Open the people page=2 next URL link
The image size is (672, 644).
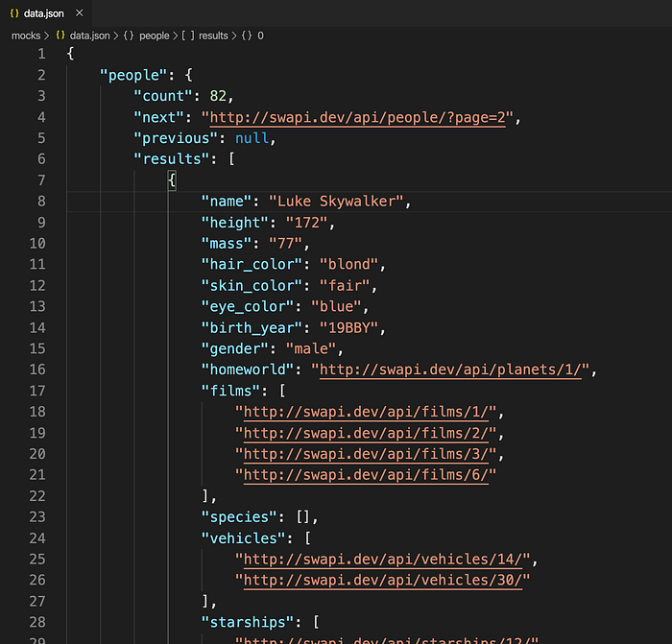(357, 117)
